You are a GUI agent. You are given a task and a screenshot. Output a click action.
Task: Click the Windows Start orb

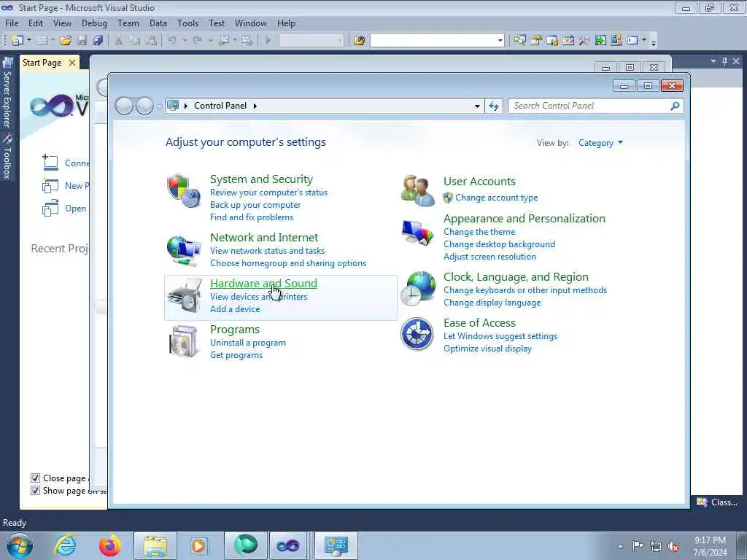coord(20,545)
